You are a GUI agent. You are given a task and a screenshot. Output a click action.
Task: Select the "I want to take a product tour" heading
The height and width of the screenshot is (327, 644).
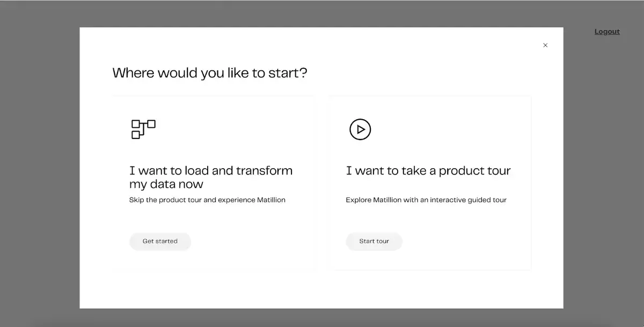pyautogui.click(x=428, y=171)
